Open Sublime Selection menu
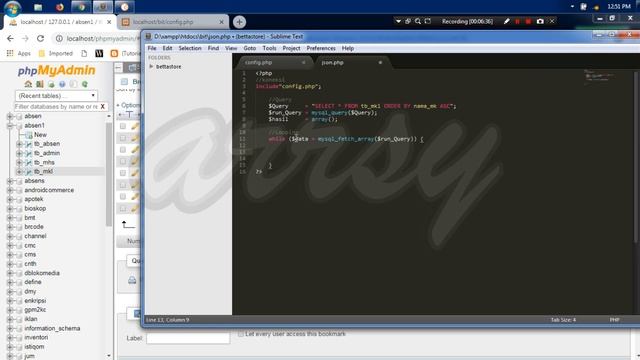The height and width of the screenshot is (360, 640). pyautogui.click(x=190, y=48)
